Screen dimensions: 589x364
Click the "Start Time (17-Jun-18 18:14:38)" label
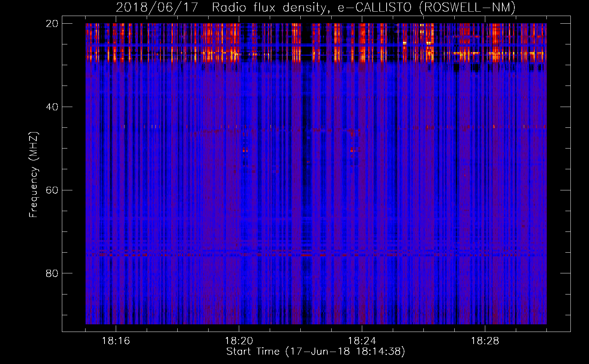click(316, 352)
